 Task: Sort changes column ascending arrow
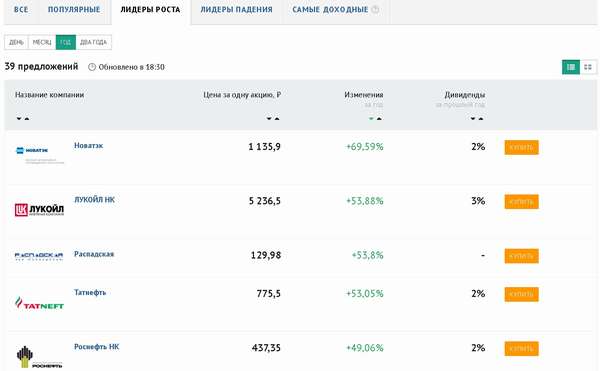379,119
